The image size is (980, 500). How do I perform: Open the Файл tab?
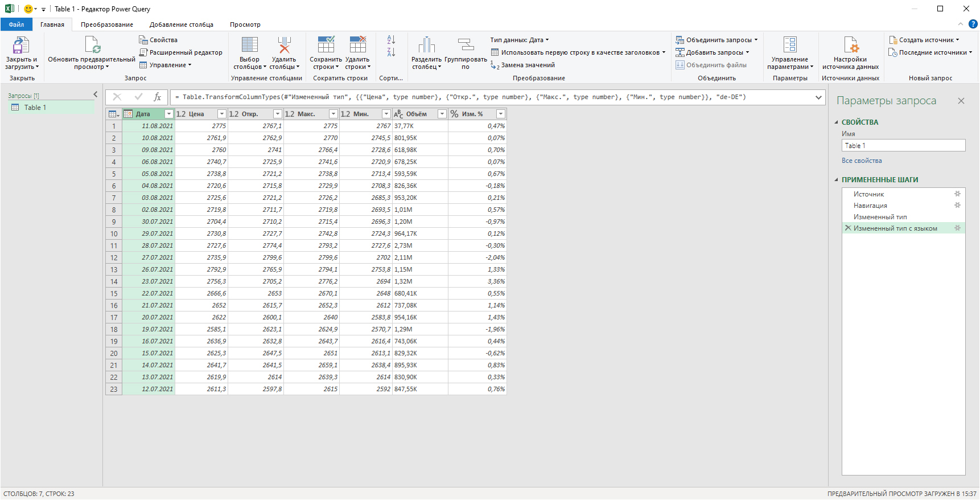tap(17, 24)
